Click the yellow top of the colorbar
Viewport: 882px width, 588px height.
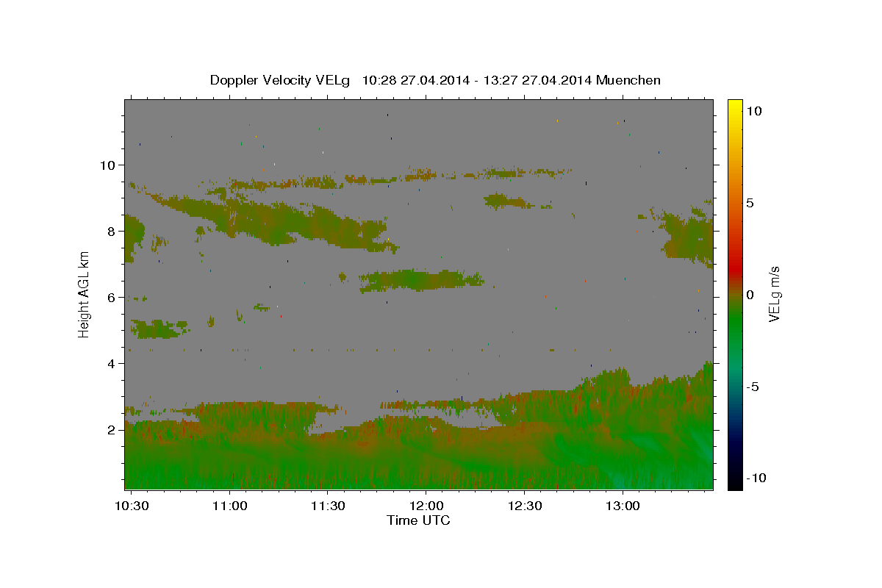pos(735,107)
